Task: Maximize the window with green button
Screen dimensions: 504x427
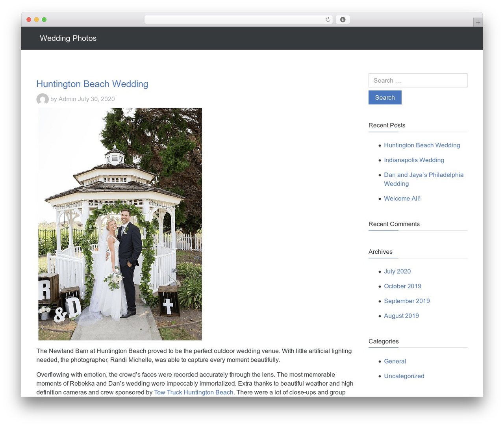Action: click(44, 20)
